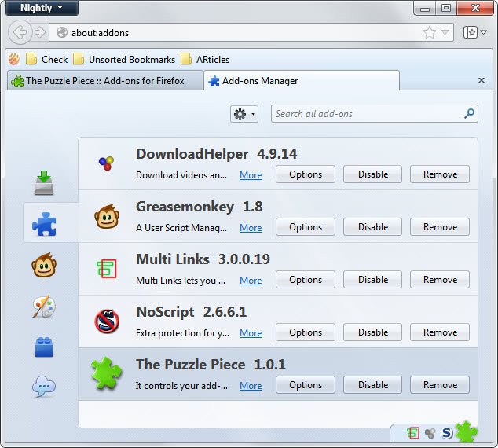The width and height of the screenshot is (498, 448).
Task: Open the Appearance palette sidebar category
Action: coord(44,307)
